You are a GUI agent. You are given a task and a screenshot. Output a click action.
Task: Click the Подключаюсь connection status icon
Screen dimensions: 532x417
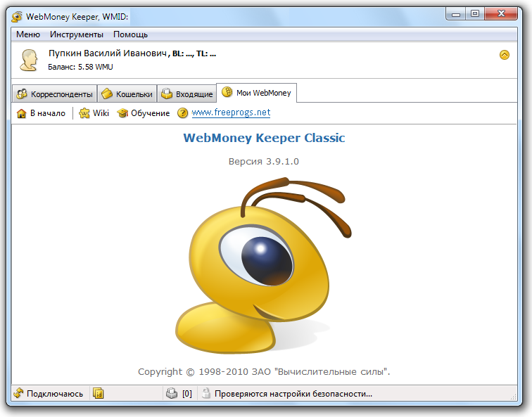click(x=18, y=394)
